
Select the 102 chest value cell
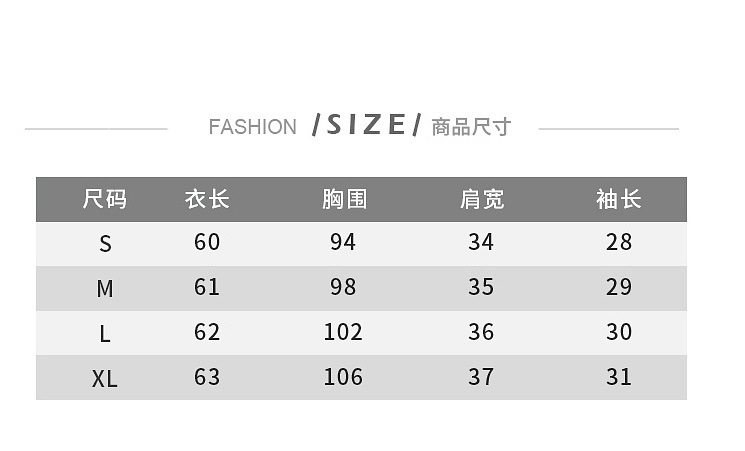tap(343, 332)
